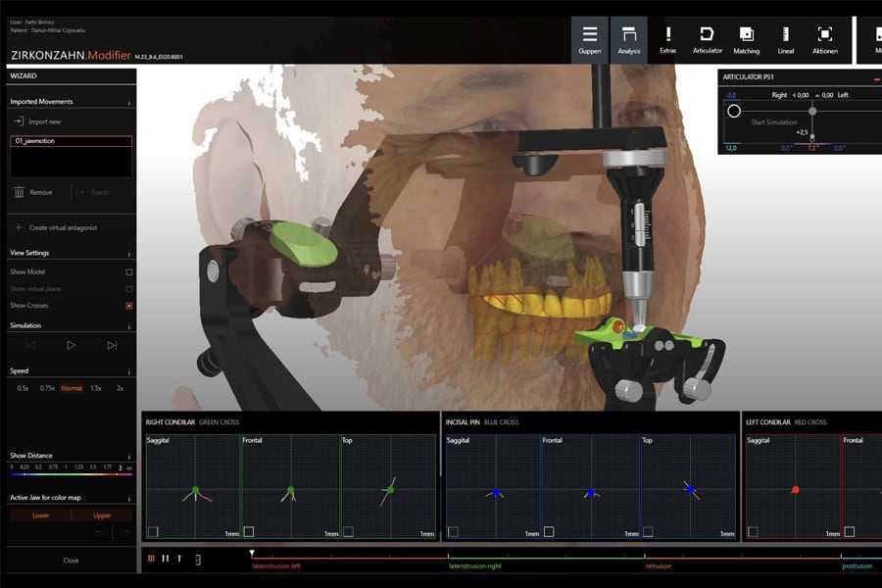Click the Remove trash can icon
The image size is (882, 588).
pyautogui.click(x=20, y=192)
